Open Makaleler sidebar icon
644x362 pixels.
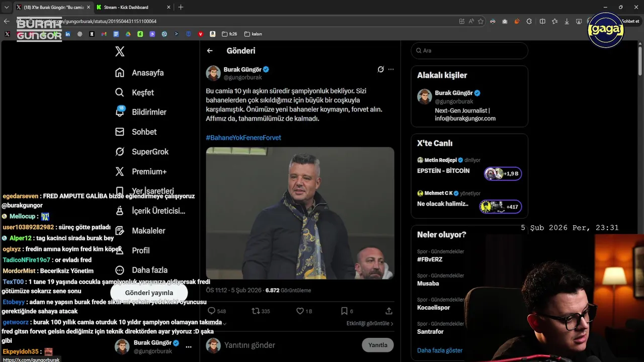pos(120,230)
